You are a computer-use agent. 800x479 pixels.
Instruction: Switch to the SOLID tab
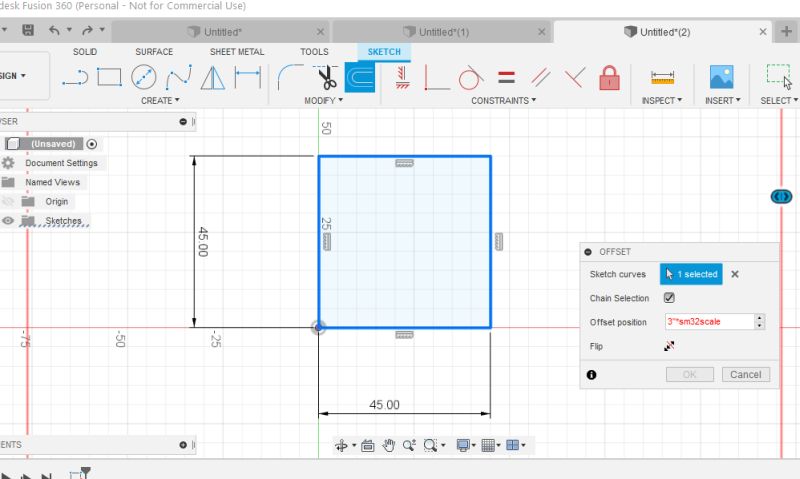coord(85,52)
